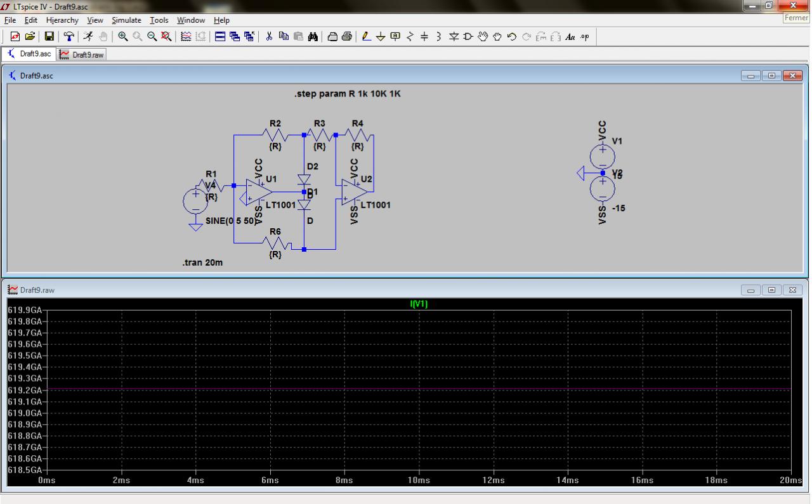Open the Control Panel hammer icon
The width and height of the screenshot is (812, 504).
click(68, 37)
